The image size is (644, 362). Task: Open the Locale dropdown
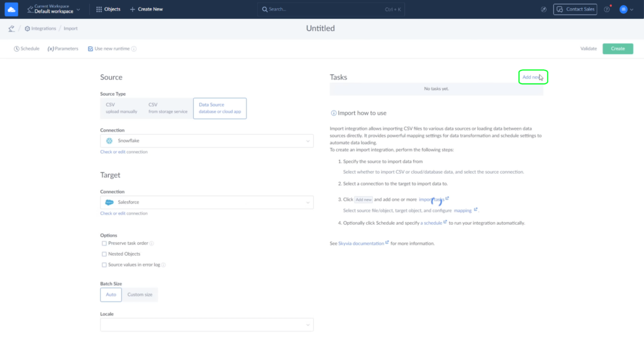pos(206,325)
